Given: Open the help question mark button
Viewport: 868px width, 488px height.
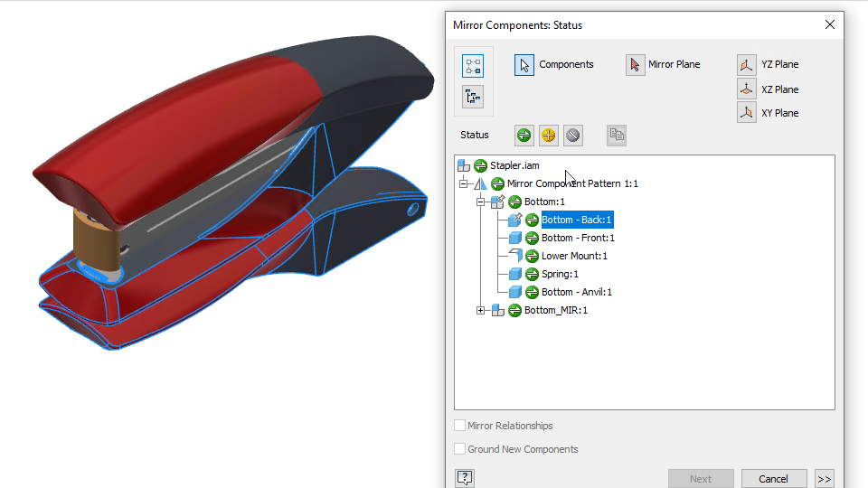Looking at the screenshot, I should pos(465,478).
